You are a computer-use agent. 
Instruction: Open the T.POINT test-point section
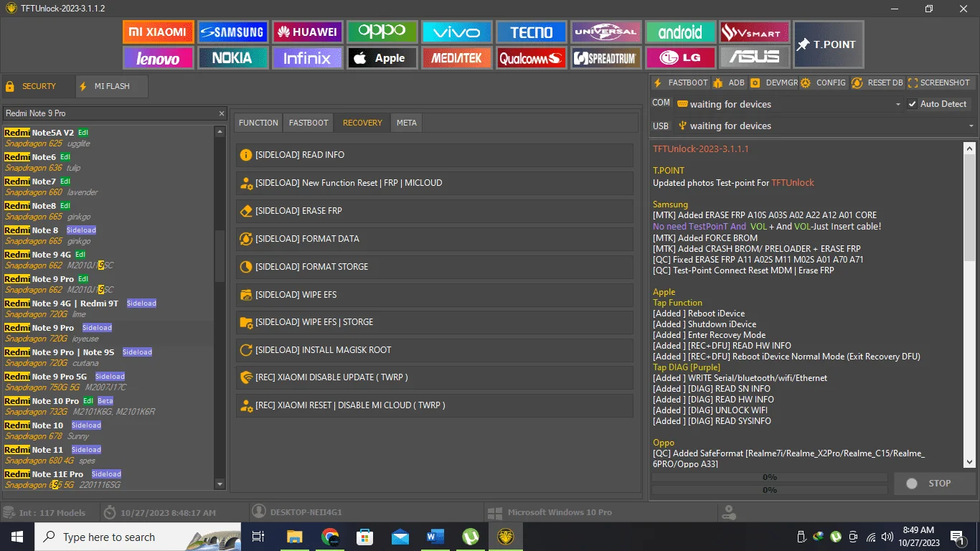point(829,44)
